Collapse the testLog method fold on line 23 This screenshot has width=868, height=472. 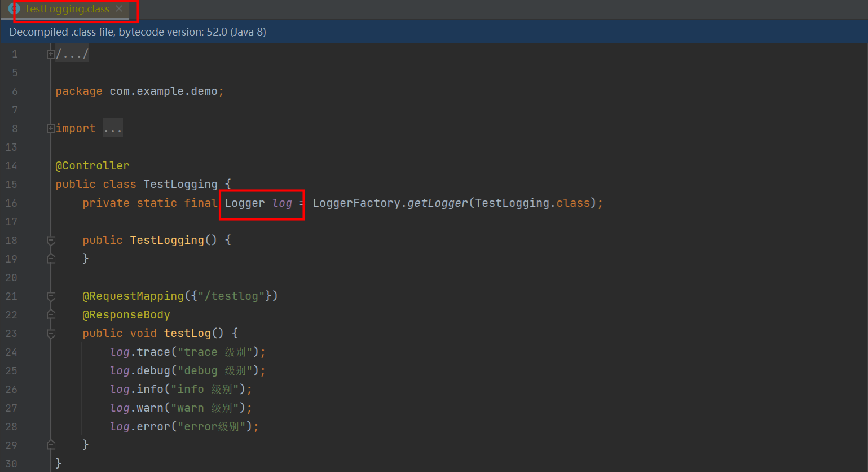click(x=51, y=334)
